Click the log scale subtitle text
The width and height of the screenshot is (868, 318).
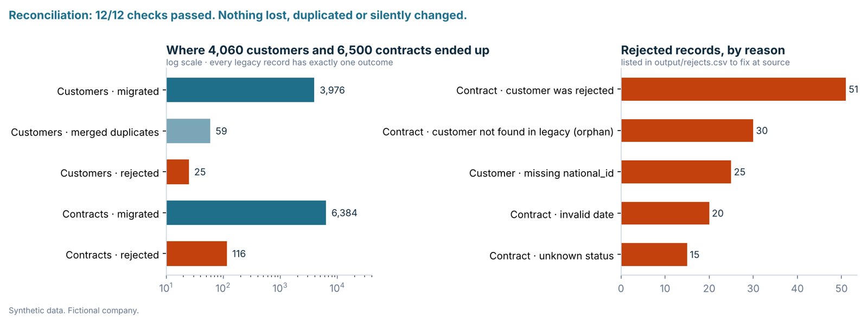click(x=279, y=62)
